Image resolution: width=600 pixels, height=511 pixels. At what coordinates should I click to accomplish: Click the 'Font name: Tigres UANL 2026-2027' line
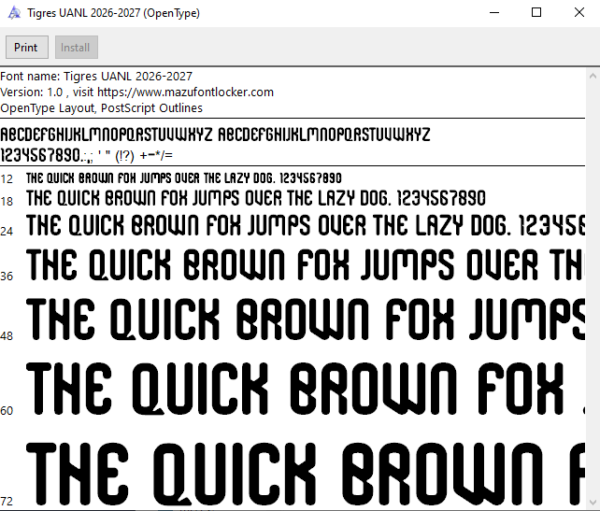click(x=96, y=76)
